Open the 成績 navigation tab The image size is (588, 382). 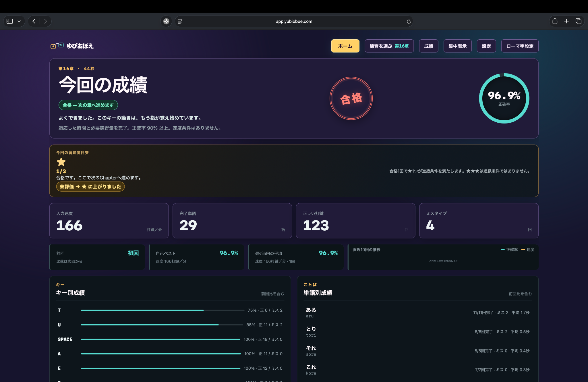429,46
